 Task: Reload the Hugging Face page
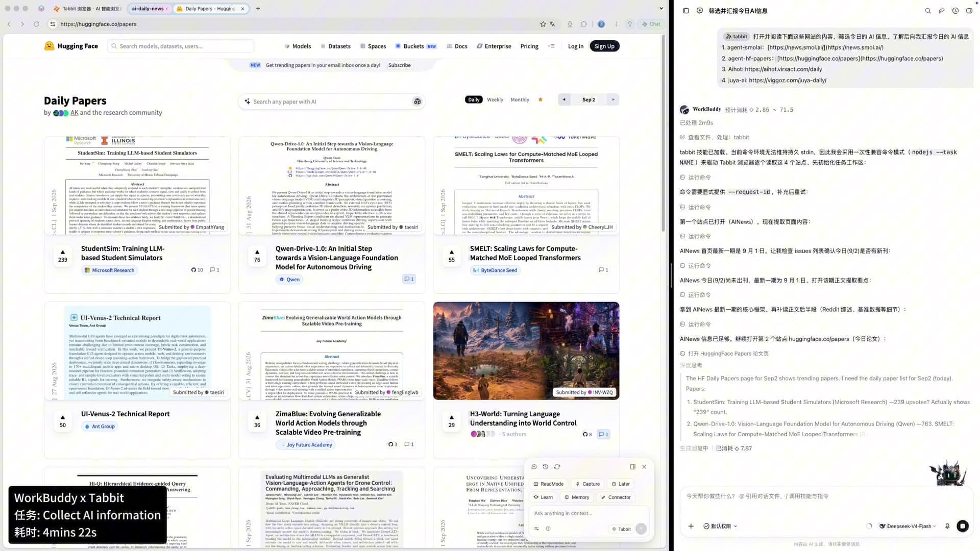pyautogui.click(x=36, y=24)
